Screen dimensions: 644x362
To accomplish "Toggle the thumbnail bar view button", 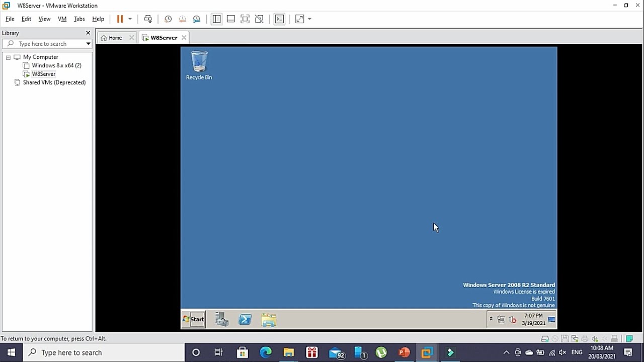I will click(x=230, y=19).
